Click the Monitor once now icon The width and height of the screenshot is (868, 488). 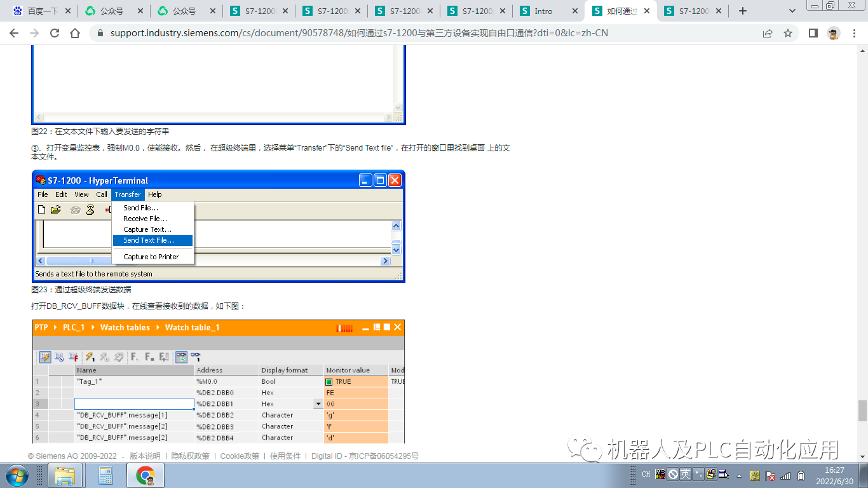coord(196,357)
